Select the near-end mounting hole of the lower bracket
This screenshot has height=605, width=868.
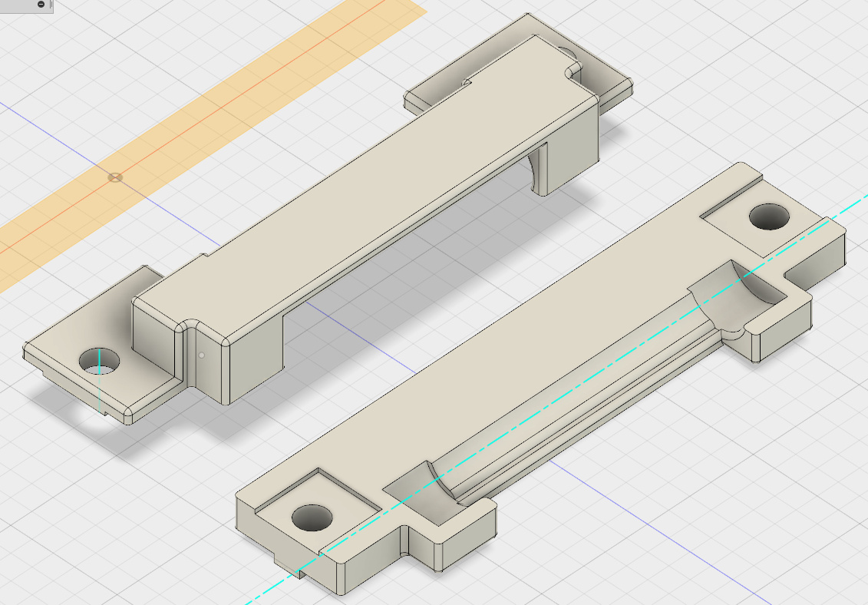pyautogui.click(x=312, y=517)
